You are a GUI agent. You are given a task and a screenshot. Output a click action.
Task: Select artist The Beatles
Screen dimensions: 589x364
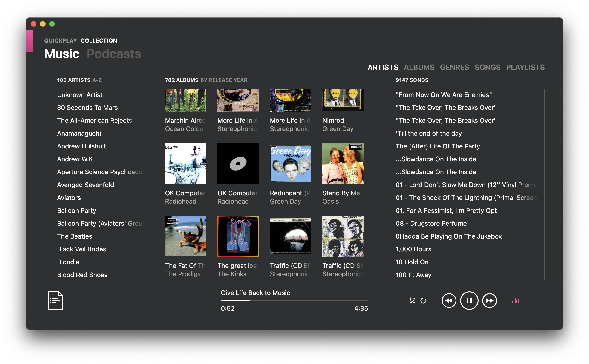75,236
